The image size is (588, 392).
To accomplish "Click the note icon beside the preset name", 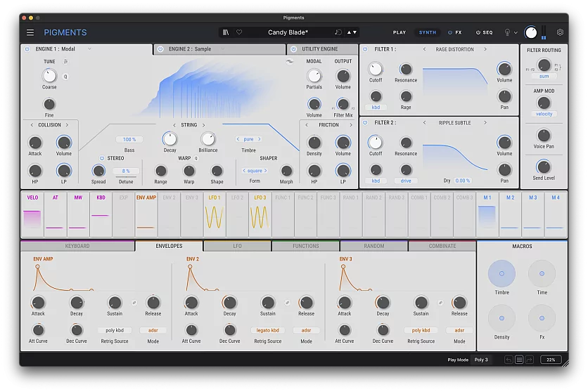I will point(338,32).
